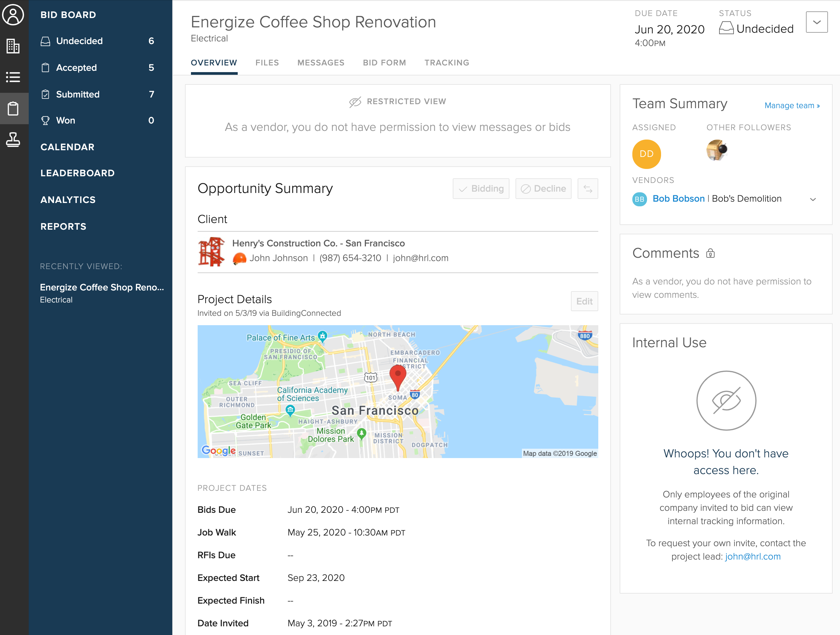Click the lock icon next to Comments
The image size is (840, 635).
point(710,253)
